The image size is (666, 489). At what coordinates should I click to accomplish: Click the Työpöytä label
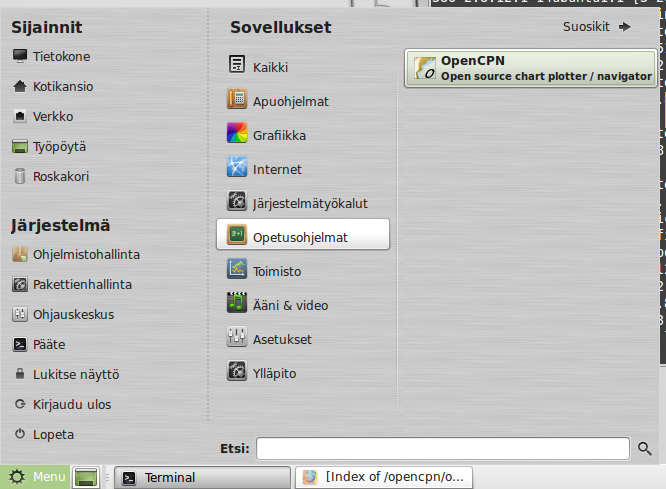click(59, 147)
